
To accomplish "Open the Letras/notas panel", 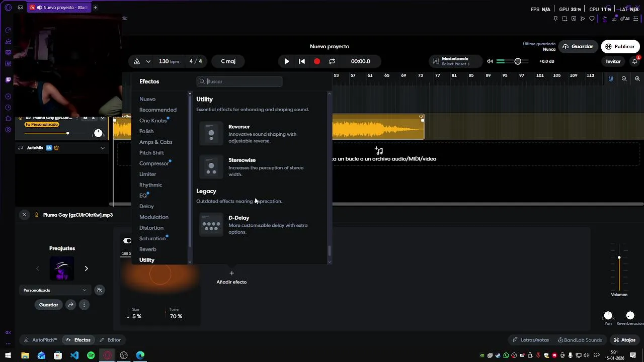I will 531,340.
